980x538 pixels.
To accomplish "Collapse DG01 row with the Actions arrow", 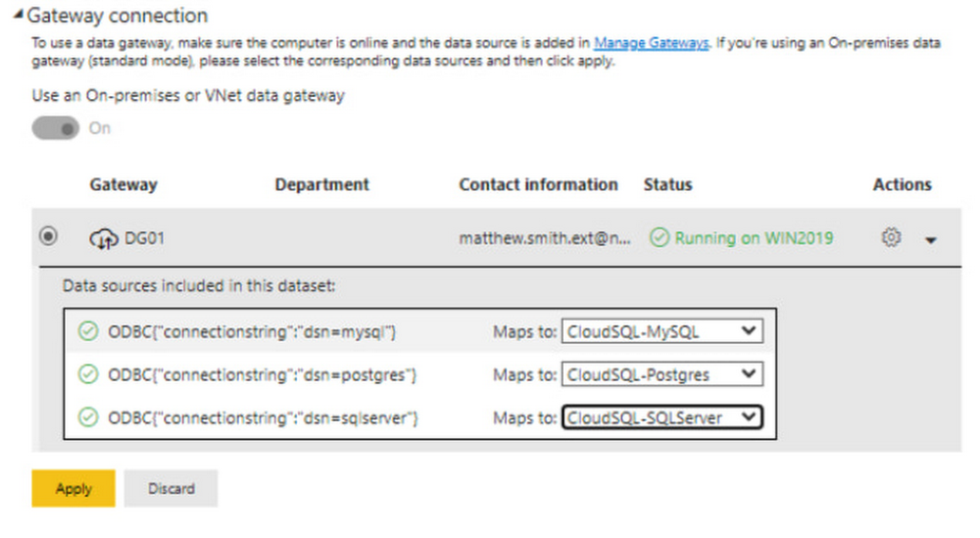I will point(930,239).
